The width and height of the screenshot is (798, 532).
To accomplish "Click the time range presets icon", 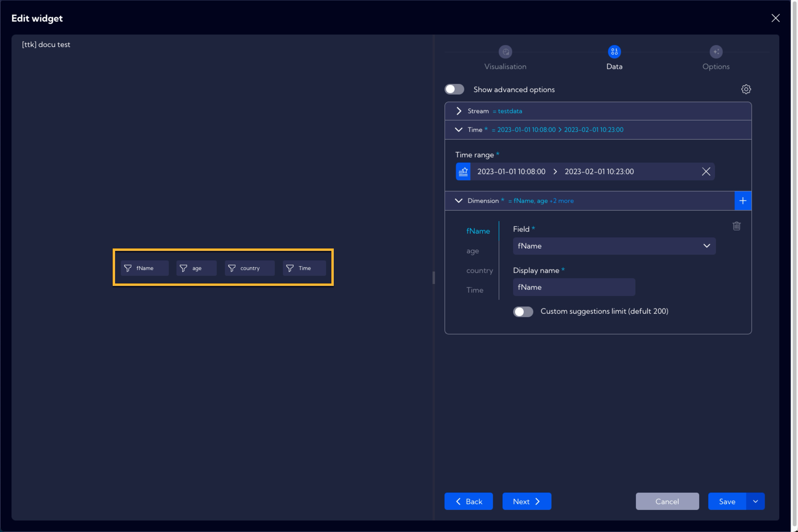I will (x=463, y=172).
